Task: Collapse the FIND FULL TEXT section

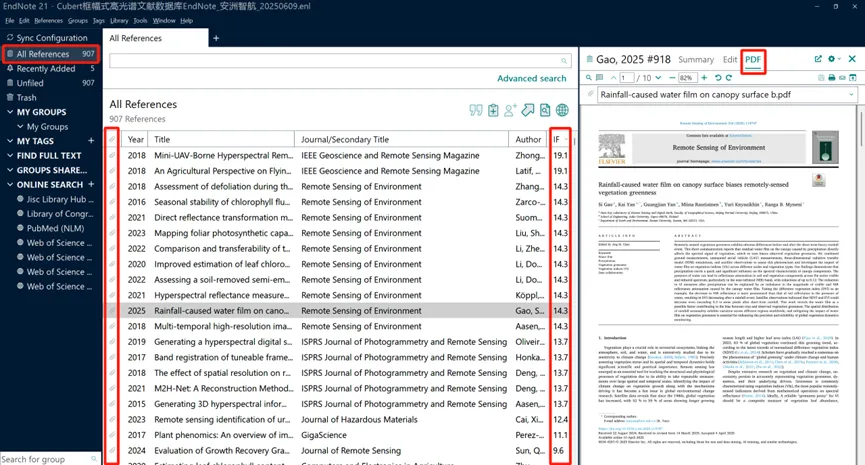Action: 10,156
